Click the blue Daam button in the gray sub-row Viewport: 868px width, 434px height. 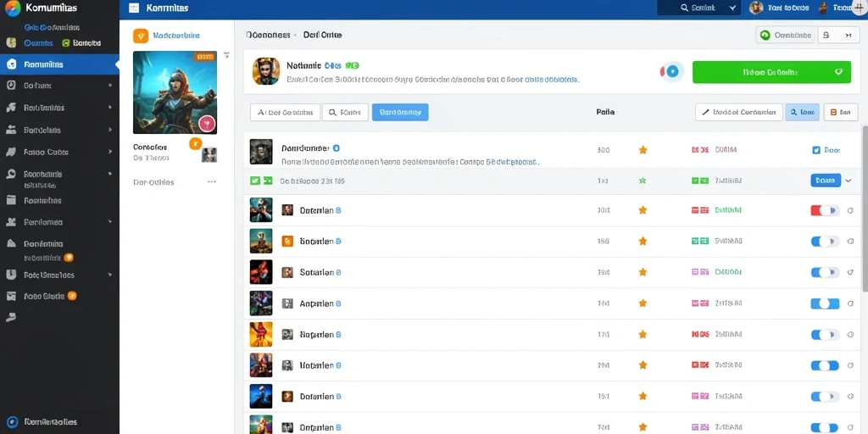coord(826,181)
